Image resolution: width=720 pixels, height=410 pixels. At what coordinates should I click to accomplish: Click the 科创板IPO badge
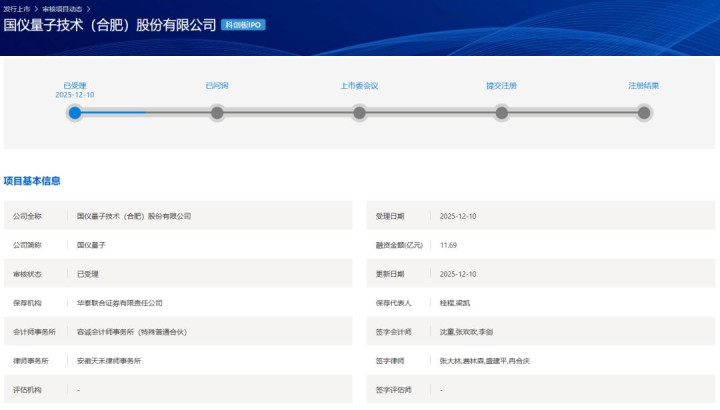(x=243, y=24)
